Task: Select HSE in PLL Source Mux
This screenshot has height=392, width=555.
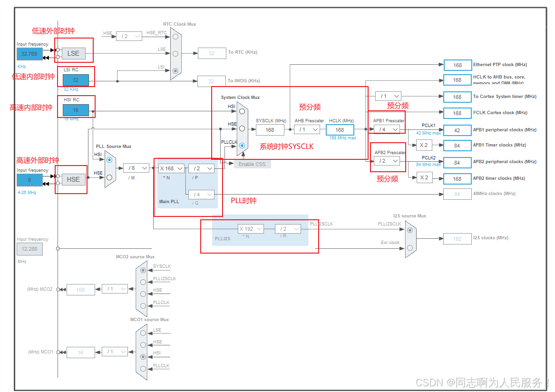Action: pos(109,177)
